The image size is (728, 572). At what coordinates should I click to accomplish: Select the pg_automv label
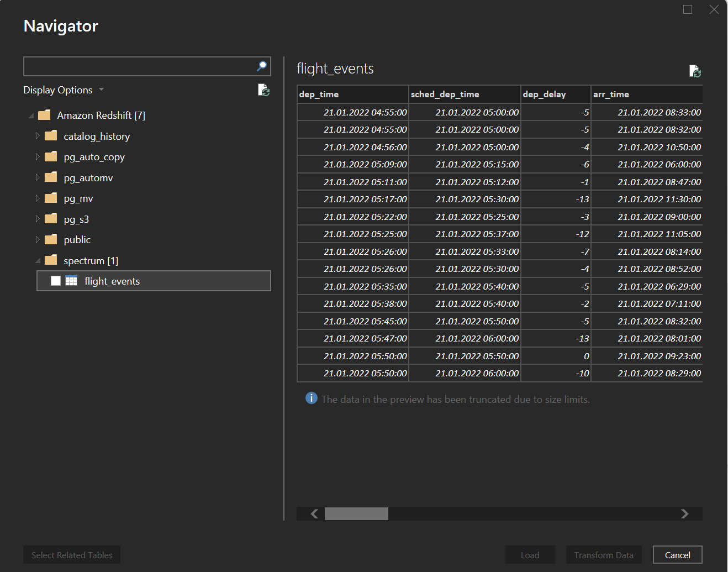pyautogui.click(x=88, y=178)
